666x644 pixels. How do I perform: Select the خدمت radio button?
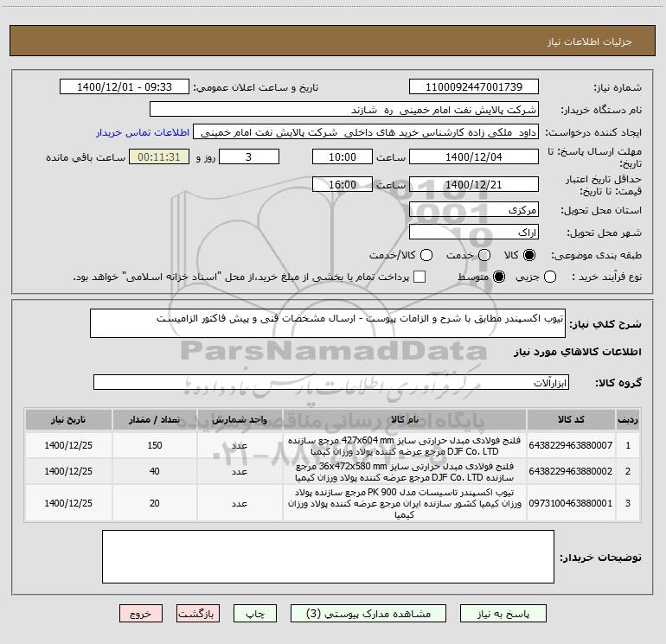coord(484,255)
